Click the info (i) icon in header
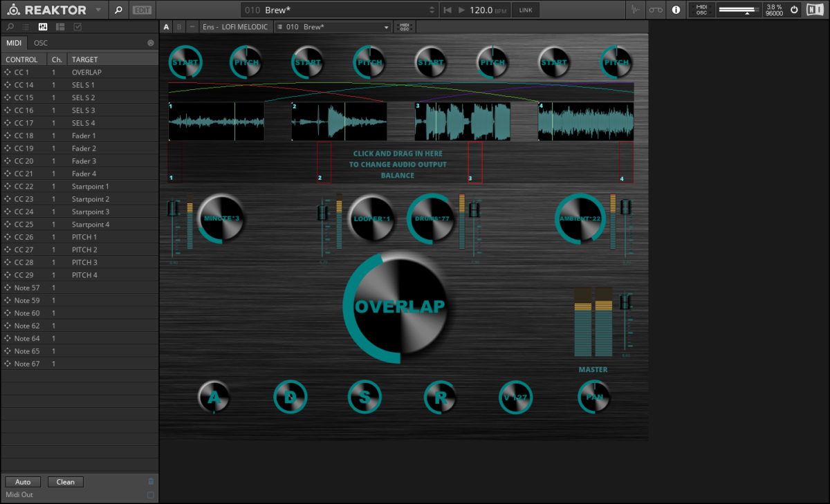 click(x=676, y=10)
